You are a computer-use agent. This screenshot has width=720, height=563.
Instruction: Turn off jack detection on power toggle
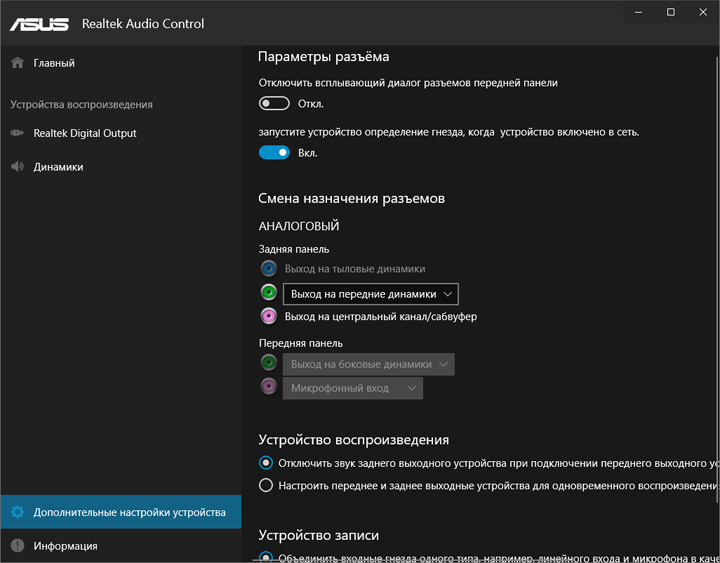pos(274,152)
